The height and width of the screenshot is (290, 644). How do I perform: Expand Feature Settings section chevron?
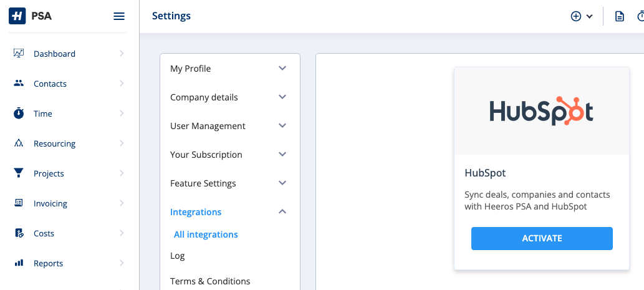282,183
